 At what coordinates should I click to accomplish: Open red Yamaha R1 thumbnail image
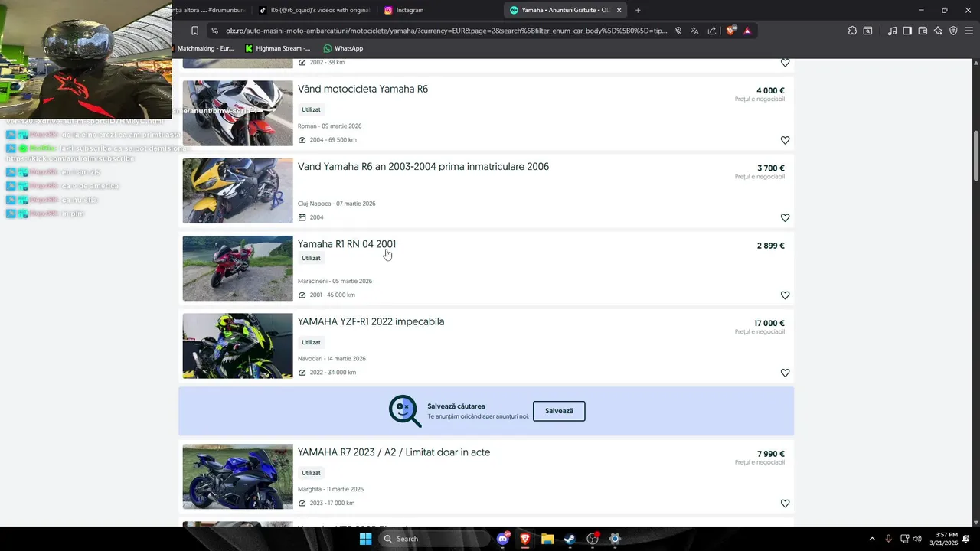(237, 268)
